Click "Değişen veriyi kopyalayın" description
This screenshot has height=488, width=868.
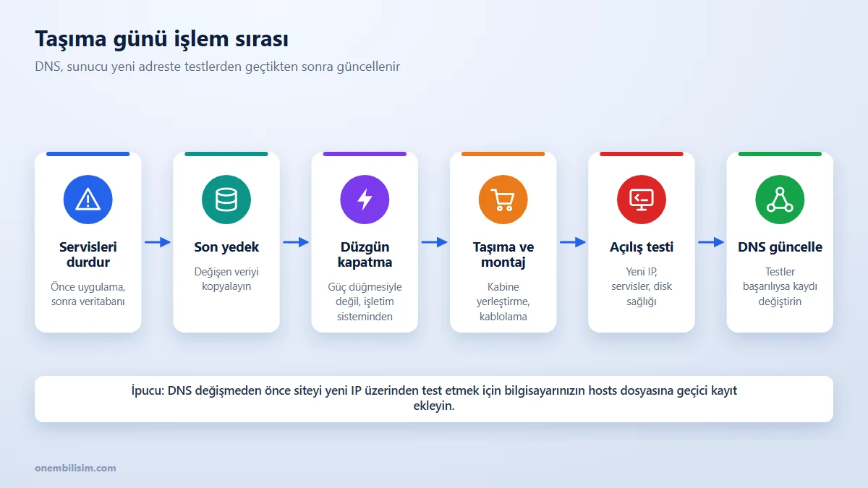(x=226, y=279)
